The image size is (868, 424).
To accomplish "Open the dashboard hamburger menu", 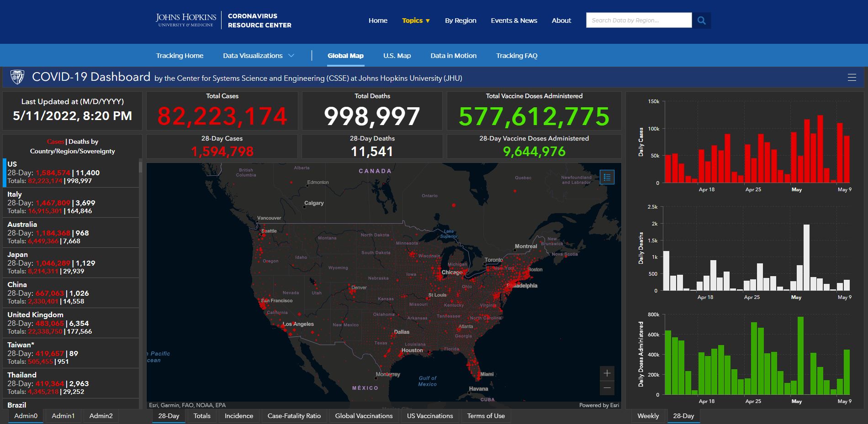I will pos(852,78).
